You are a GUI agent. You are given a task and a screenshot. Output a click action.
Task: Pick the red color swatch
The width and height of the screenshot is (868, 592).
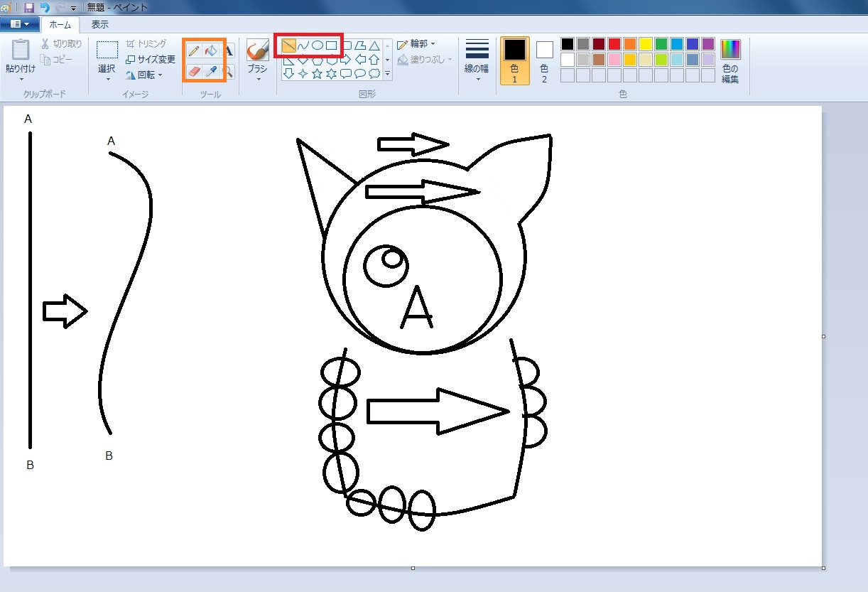coord(614,44)
